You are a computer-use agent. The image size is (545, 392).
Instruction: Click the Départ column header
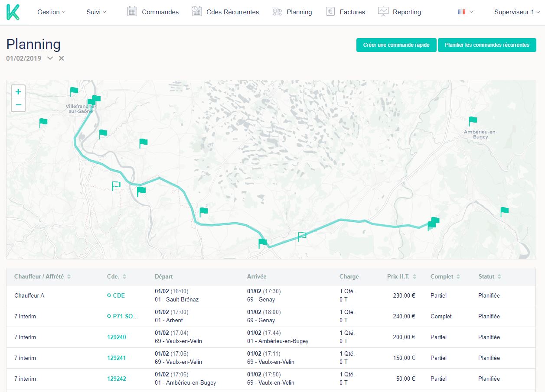pos(163,276)
